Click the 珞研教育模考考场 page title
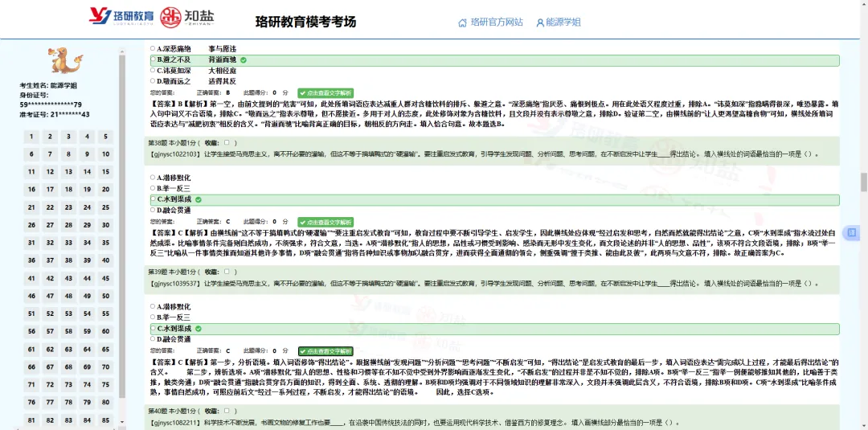868x430 pixels. tap(305, 23)
